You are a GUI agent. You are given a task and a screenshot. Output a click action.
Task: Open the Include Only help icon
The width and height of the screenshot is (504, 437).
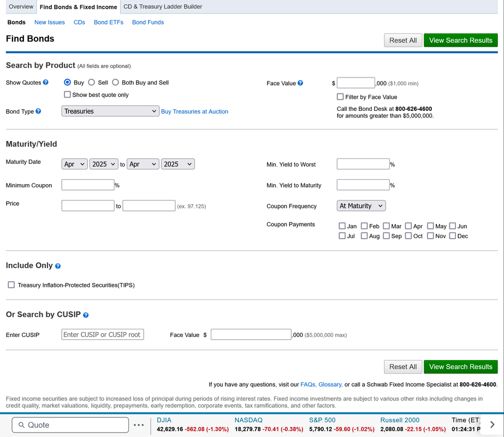tap(58, 266)
